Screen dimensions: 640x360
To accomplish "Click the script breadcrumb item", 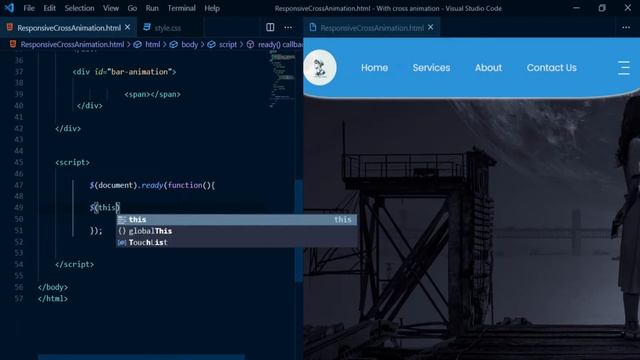I will point(228,44).
